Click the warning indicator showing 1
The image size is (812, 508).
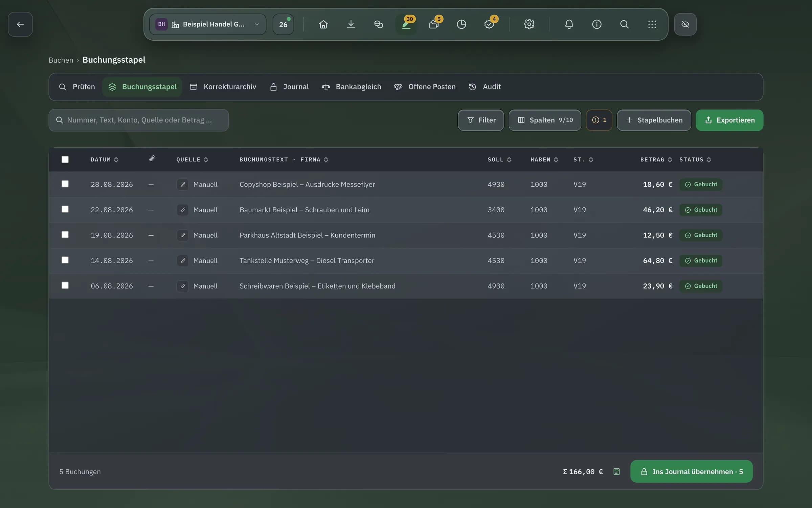pyautogui.click(x=599, y=120)
